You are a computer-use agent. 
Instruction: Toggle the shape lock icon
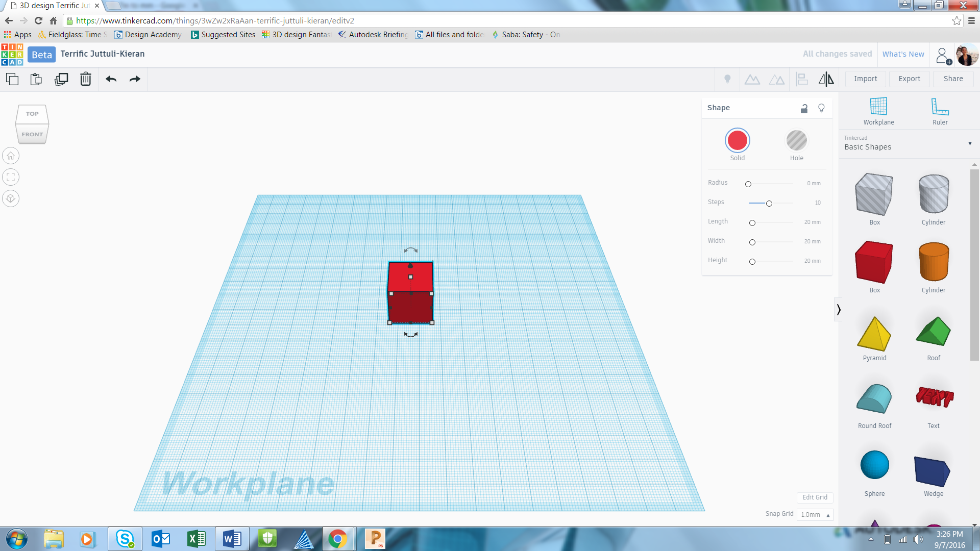[x=804, y=108]
